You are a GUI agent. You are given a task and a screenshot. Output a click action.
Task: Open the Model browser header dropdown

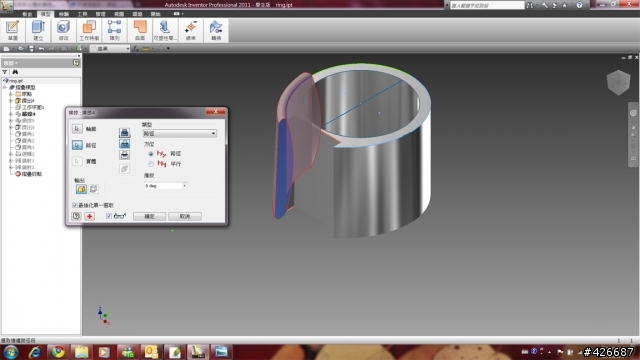[11, 63]
